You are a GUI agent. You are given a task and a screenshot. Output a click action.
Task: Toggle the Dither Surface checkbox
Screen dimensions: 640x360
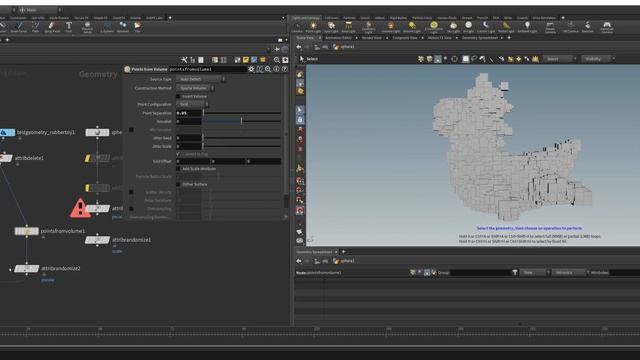click(178, 184)
